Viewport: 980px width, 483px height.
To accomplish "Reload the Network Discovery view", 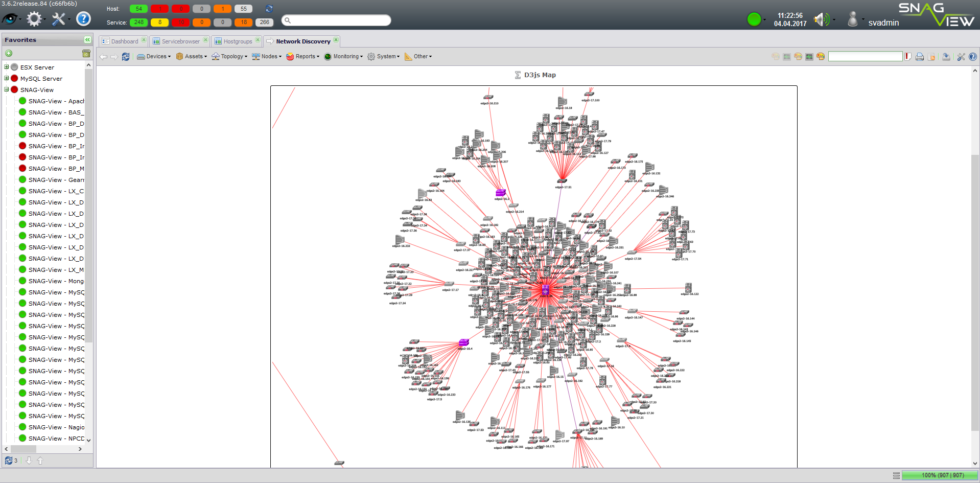I will 126,57.
